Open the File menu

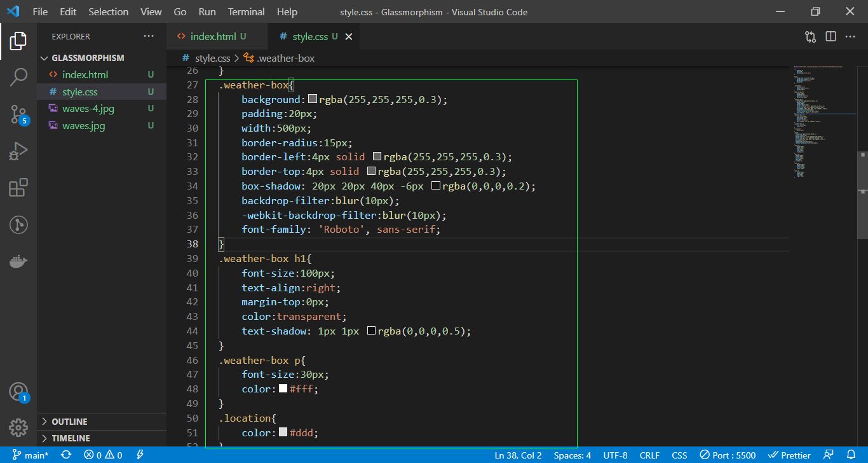39,11
